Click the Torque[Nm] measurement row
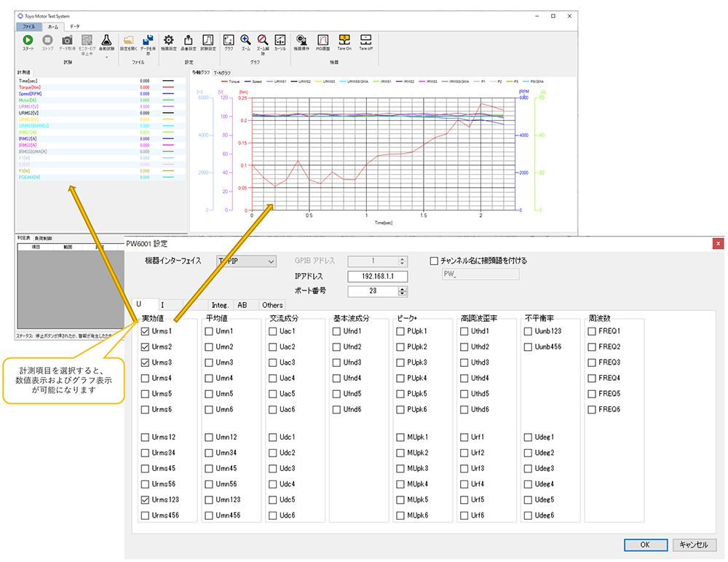Image resolution: width=728 pixels, height=562 pixels. point(101,87)
